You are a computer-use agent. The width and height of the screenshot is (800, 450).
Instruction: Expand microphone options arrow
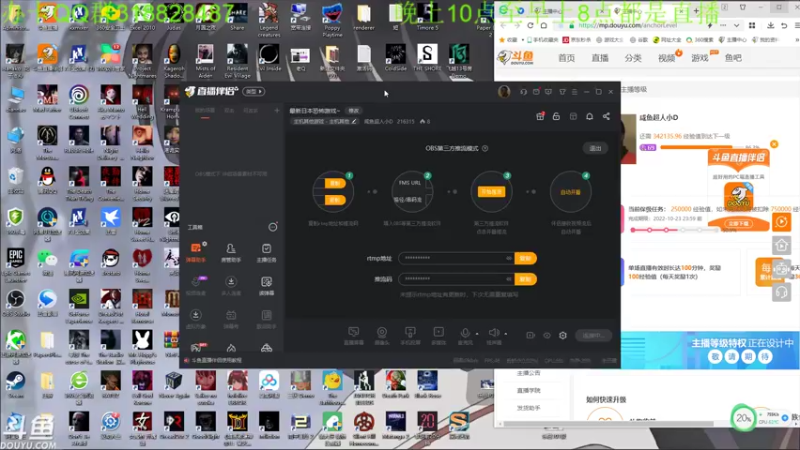[x=477, y=334]
